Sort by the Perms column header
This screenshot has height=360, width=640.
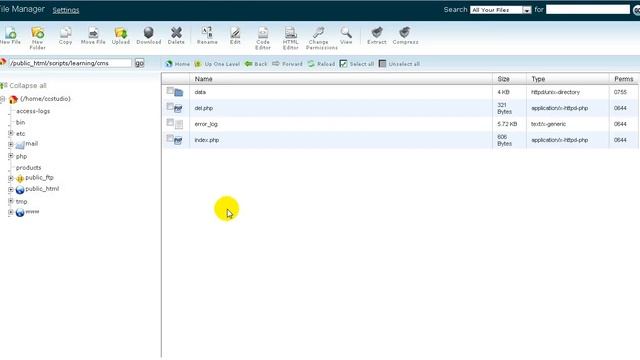tap(624, 79)
